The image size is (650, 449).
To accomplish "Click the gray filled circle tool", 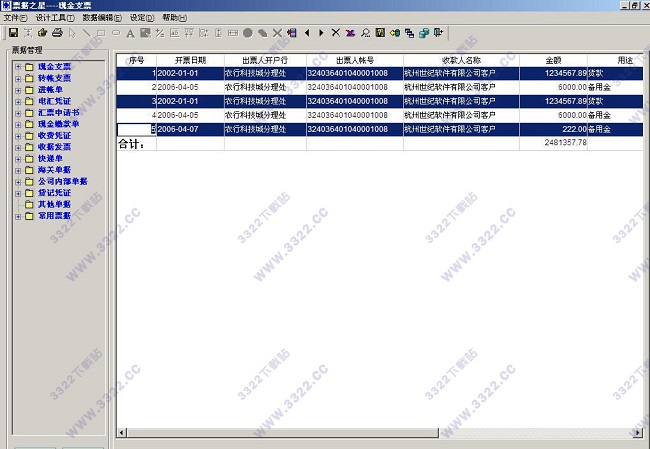I will click(248, 33).
